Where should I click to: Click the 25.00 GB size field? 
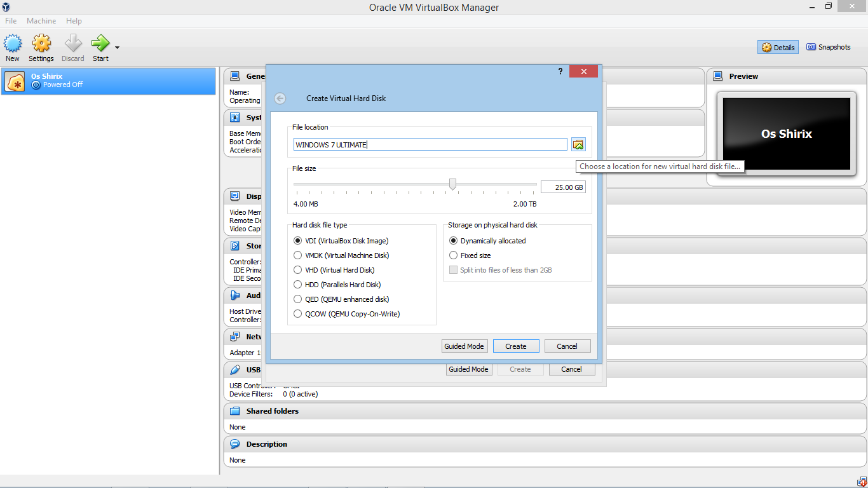tap(563, 187)
